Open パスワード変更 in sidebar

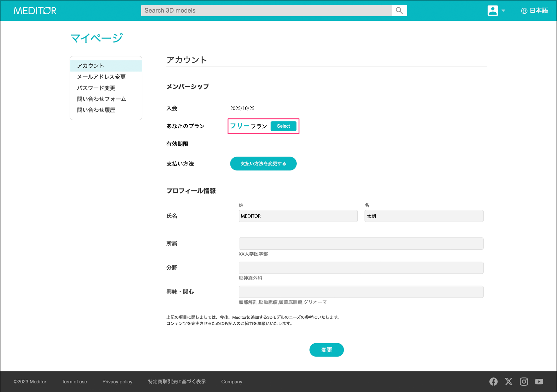coord(96,88)
